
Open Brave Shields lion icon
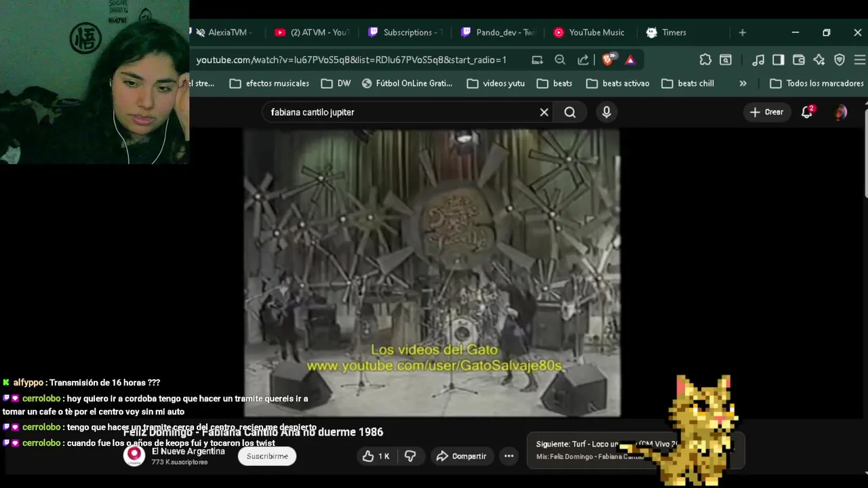coord(608,60)
